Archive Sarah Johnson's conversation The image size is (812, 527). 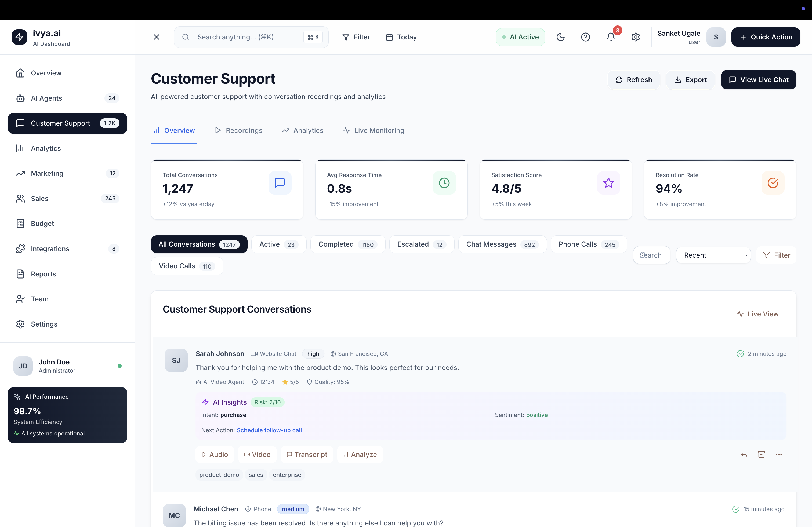pyautogui.click(x=761, y=454)
